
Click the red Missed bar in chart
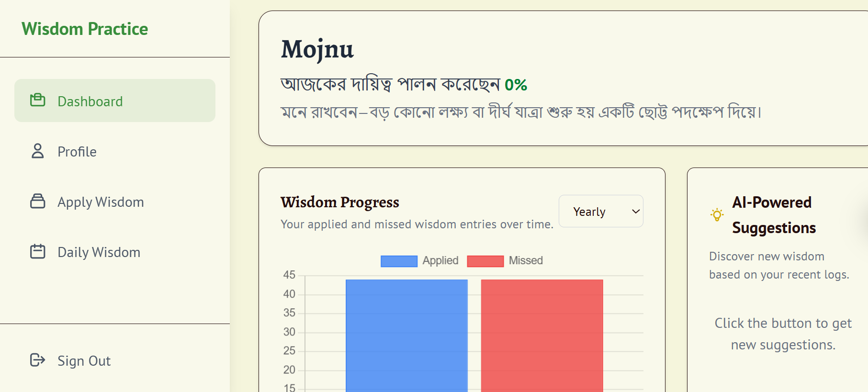tap(541, 335)
